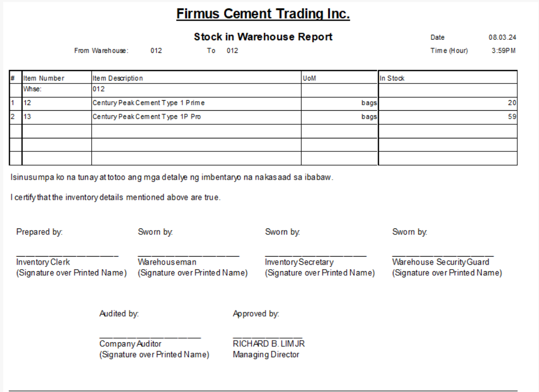539x392 pixels.
Task: Click the Item Number column header
Action: 44,78
